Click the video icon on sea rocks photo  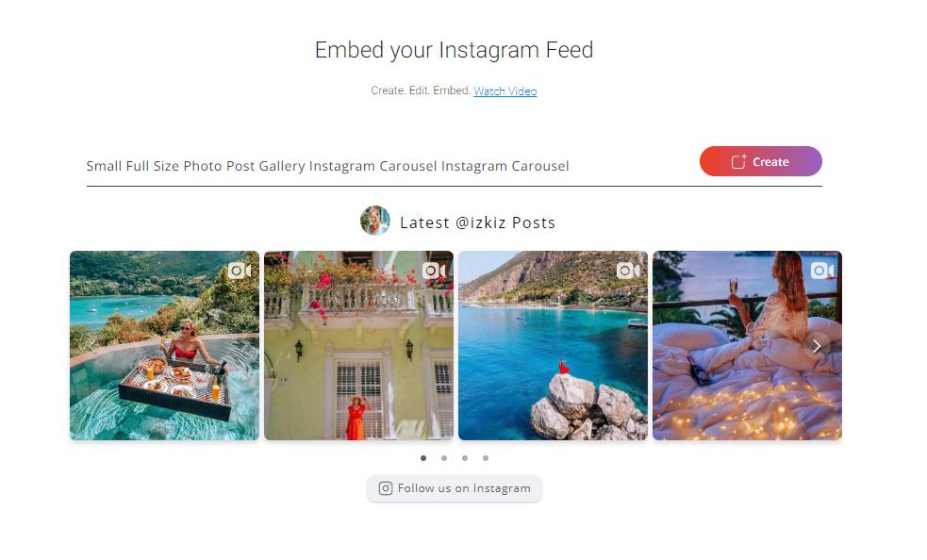(628, 271)
